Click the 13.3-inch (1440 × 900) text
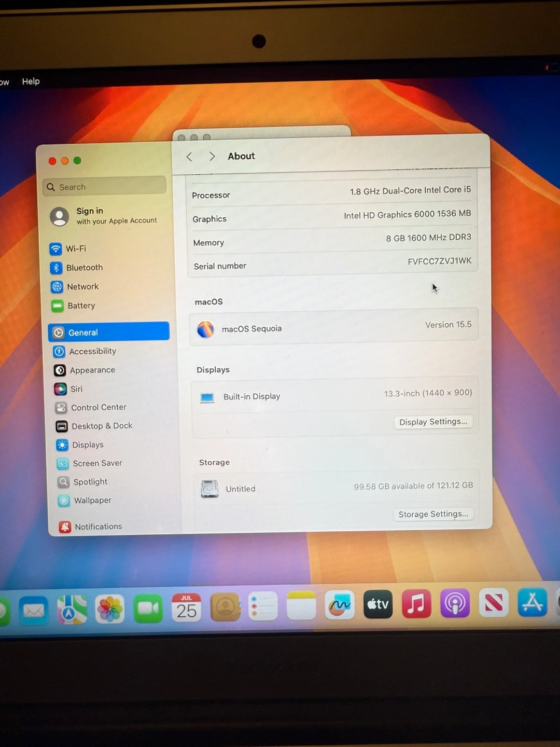Image resolution: width=560 pixels, height=747 pixels. (428, 393)
